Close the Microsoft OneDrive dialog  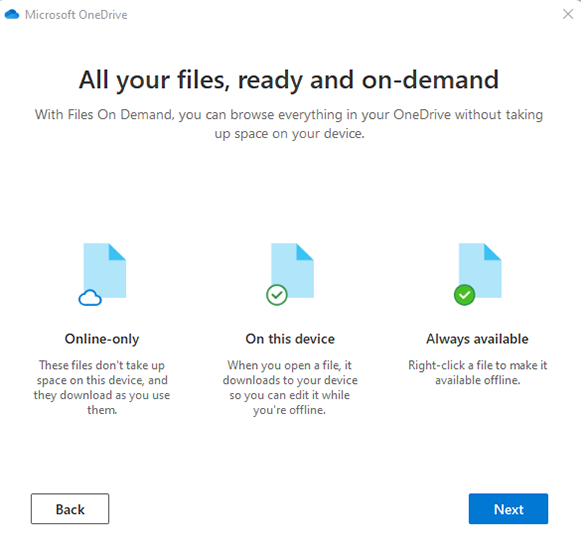(568, 14)
